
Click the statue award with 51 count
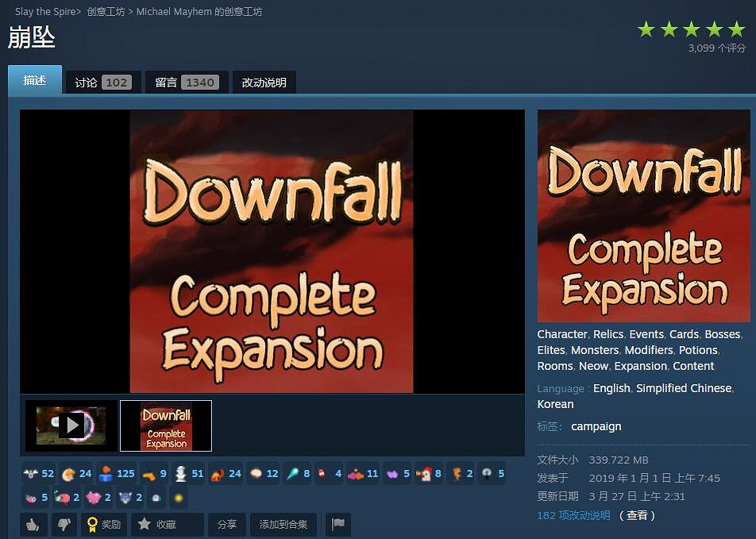(189, 474)
